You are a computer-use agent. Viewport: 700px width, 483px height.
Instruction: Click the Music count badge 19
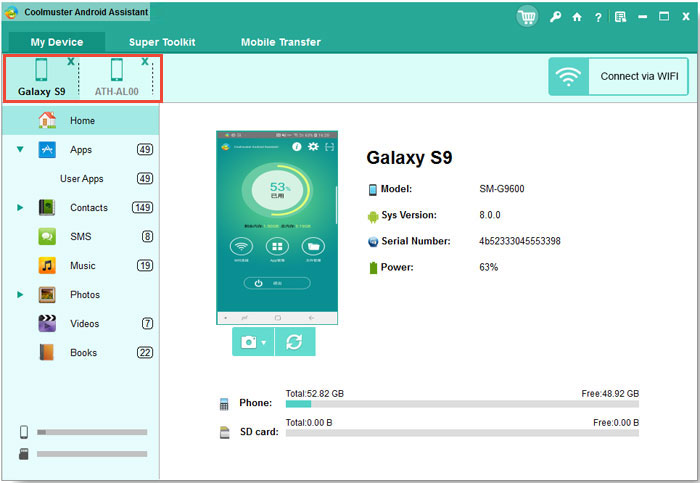145,266
